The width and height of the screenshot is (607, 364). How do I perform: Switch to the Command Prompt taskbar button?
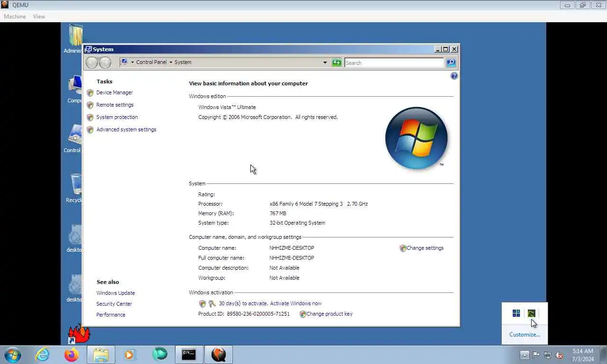189,355
